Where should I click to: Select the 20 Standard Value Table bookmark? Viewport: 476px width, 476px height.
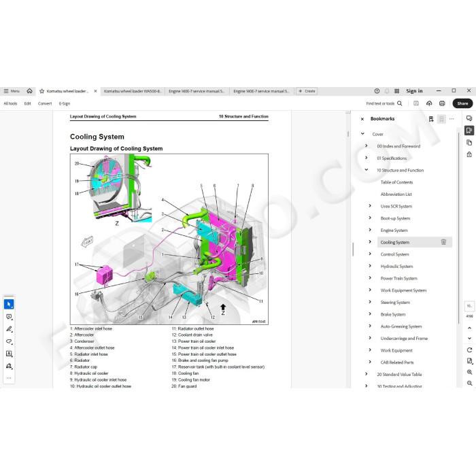tap(399, 375)
